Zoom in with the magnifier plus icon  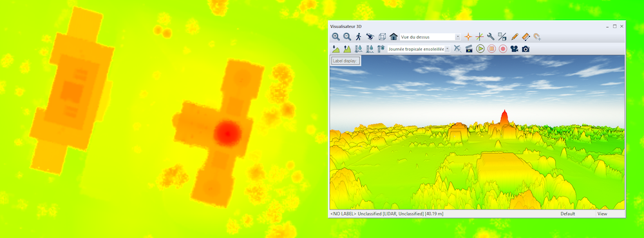[336, 37]
